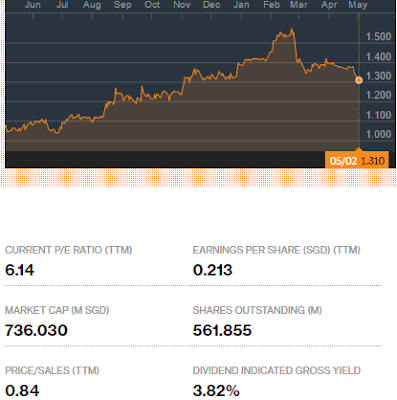Click the May month label on chart axis
This screenshot has height=400, width=397.
tap(358, 5)
